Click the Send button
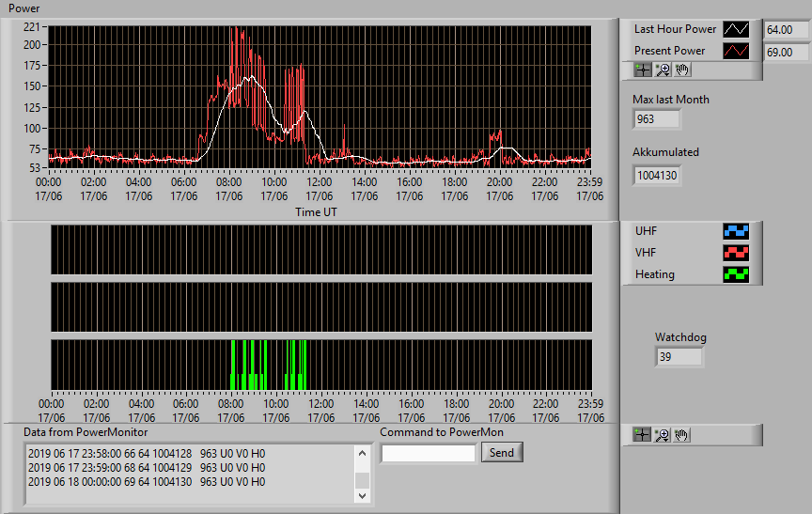This screenshot has width=812, height=514. (x=502, y=452)
